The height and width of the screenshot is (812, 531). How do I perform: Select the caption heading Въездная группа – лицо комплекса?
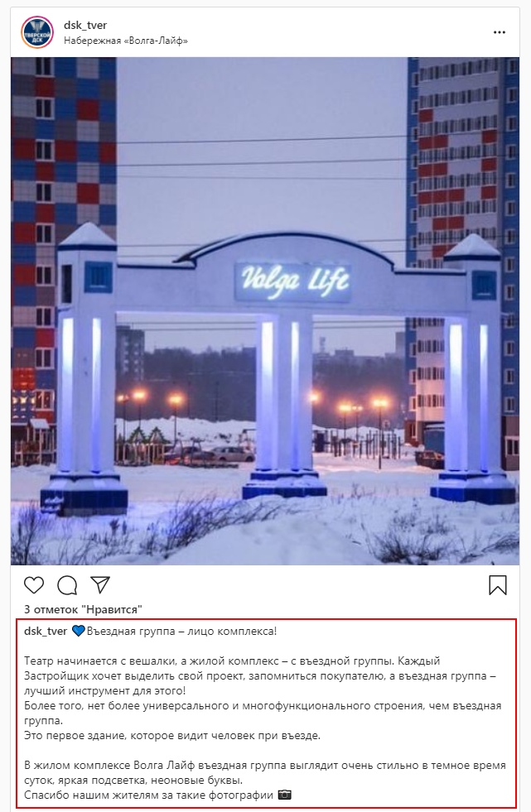[x=182, y=632]
